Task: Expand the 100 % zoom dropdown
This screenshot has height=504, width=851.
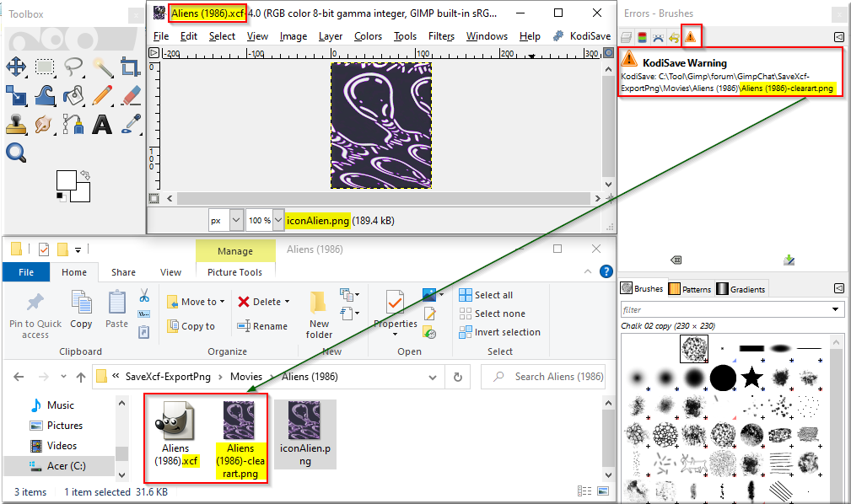Action: pos(277,220)
